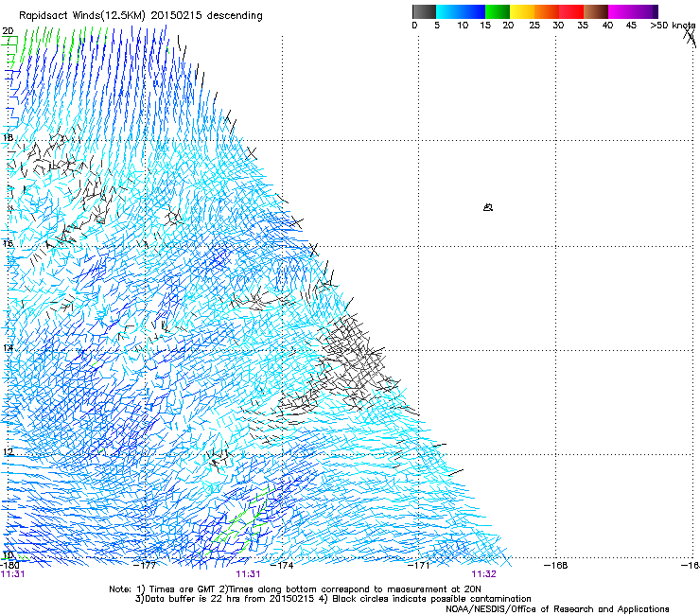The image size is (700, 615).
Task: Click the gray 0-5 knots color bar segment
Action: click(424, 11)
